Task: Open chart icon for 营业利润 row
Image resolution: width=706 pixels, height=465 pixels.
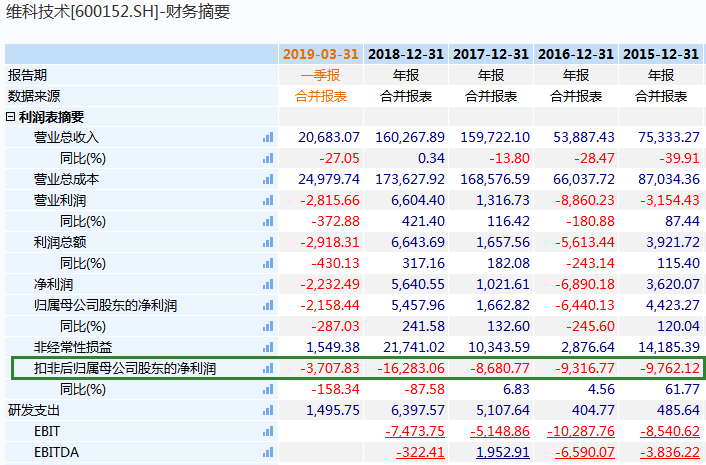Action: 268,200
